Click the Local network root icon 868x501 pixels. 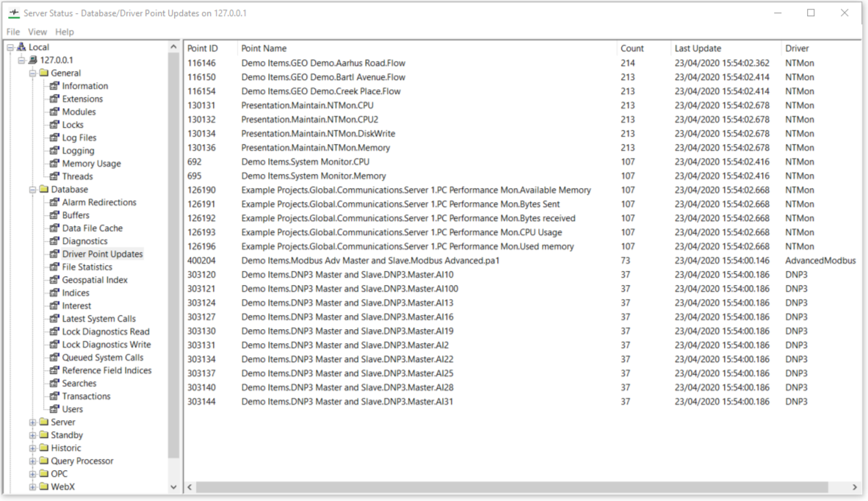[21, 47]
